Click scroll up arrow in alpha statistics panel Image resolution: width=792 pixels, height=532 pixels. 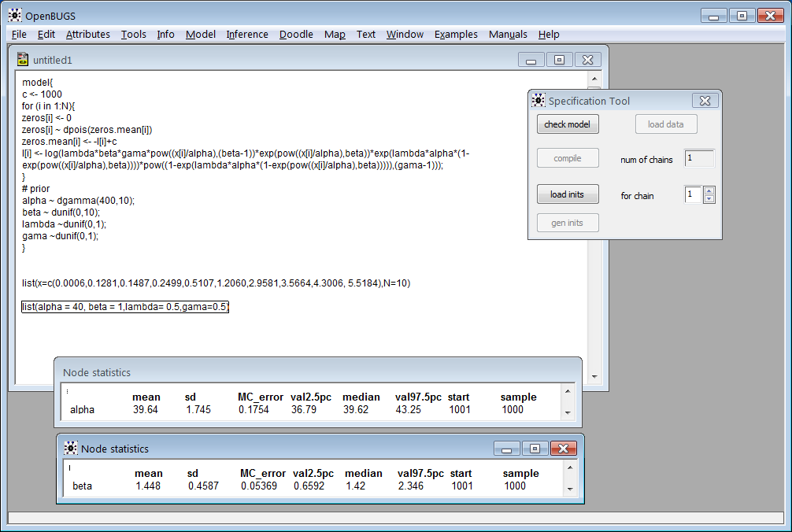(x=568, y=391)
